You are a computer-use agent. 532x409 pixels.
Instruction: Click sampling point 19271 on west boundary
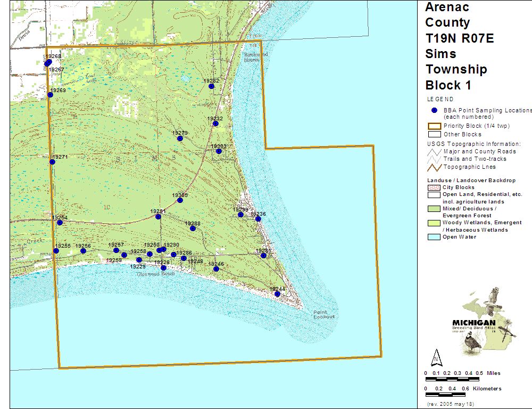pyautogui.click(x=52, y=162)
